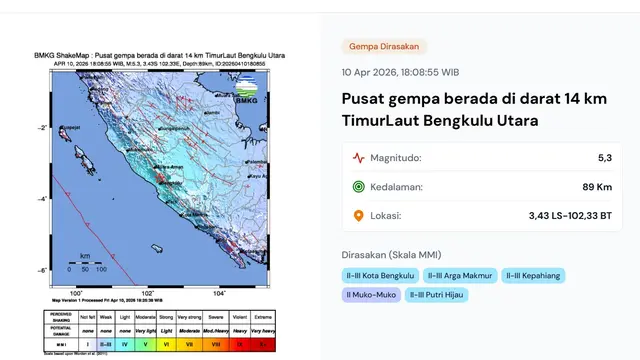Screen dimensions: 640x360
Task: Click the Violent legend header cell
Action: click(240, 317)
